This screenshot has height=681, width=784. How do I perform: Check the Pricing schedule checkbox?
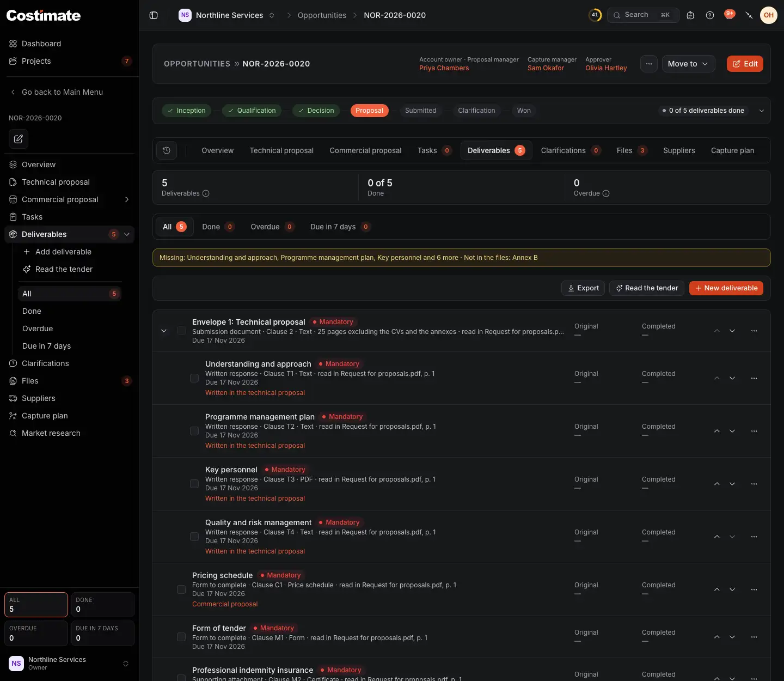coord(181,589)
